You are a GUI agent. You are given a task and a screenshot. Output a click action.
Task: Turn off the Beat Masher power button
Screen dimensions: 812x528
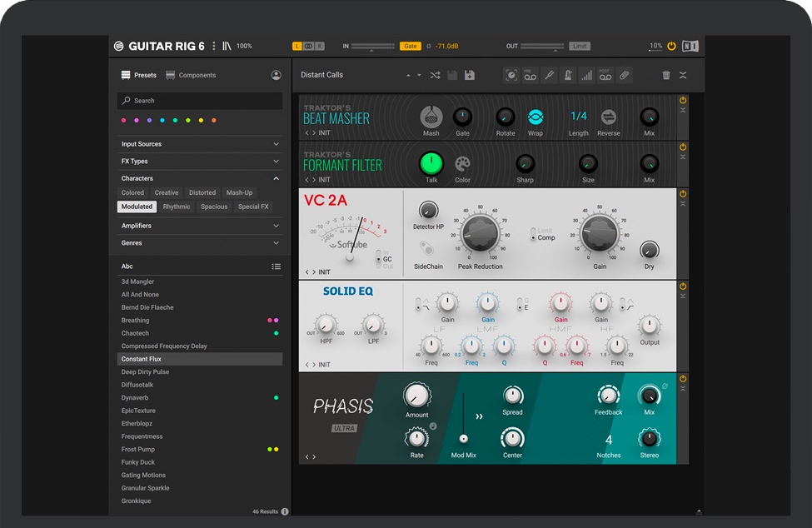tap(683, 100)
